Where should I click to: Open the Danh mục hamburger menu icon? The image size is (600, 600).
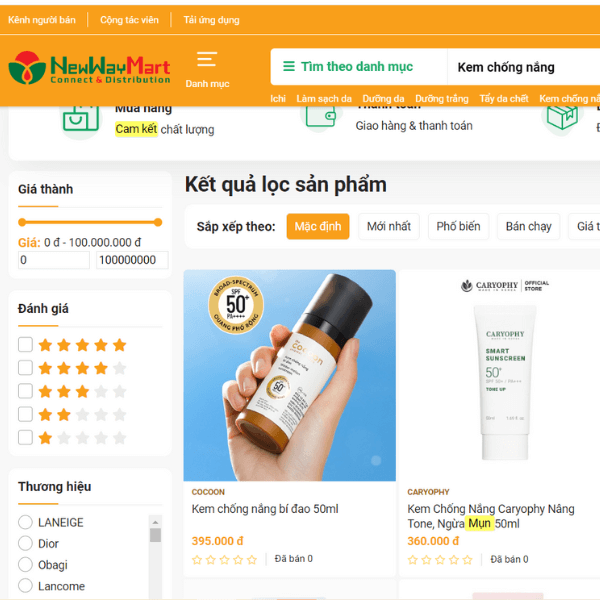tap(207, 59)
